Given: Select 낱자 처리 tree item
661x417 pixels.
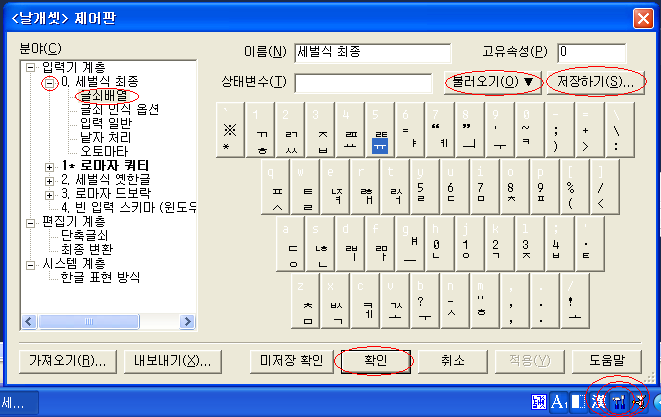Looking at the screenshot, I should (106, 137).
